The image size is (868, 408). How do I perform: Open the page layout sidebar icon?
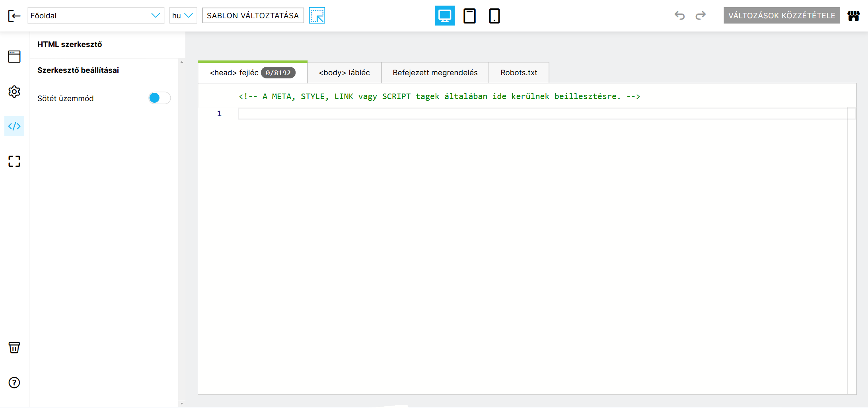pyautogui.click(x=14, y=57)
